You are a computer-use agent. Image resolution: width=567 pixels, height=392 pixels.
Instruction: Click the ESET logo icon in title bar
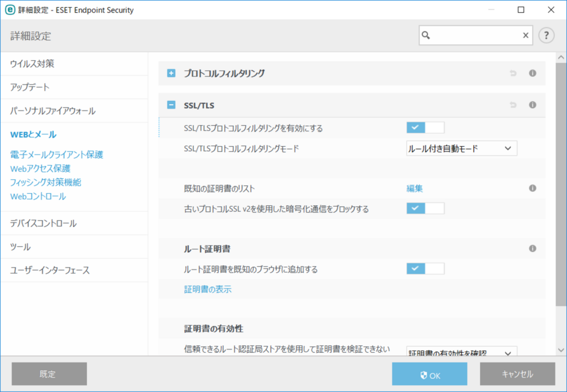10,10
